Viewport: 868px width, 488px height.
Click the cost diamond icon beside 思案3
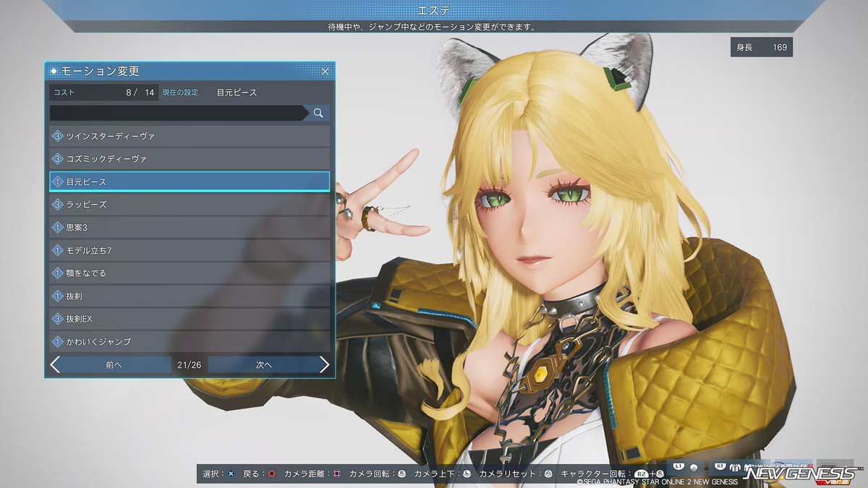tap(58, 227)
